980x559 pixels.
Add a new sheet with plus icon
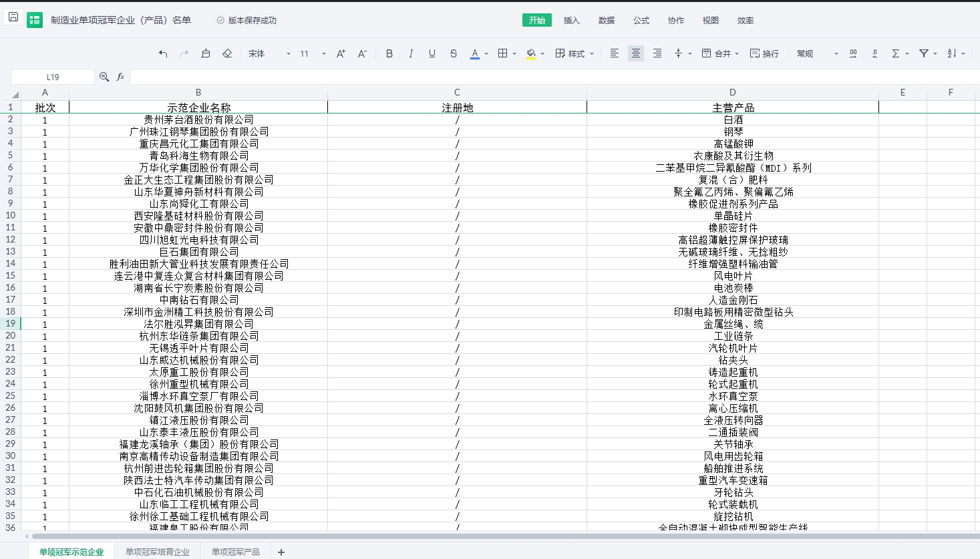pos(281,552)
